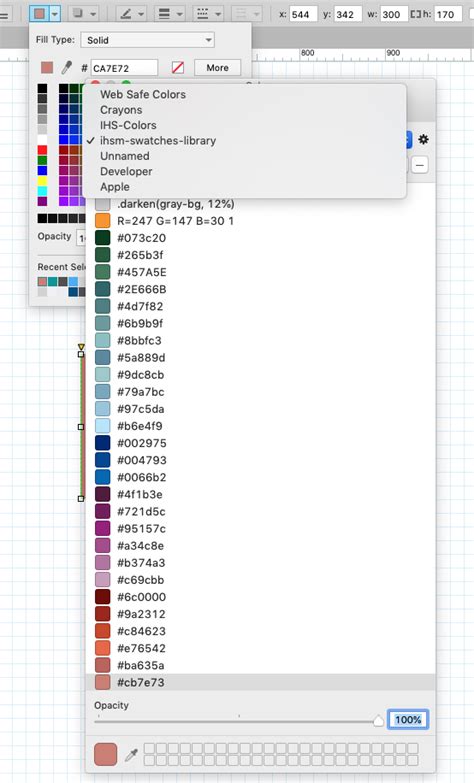Click the shadow style toolbar icon
The image size is (474, 783).
pos(77,13)
